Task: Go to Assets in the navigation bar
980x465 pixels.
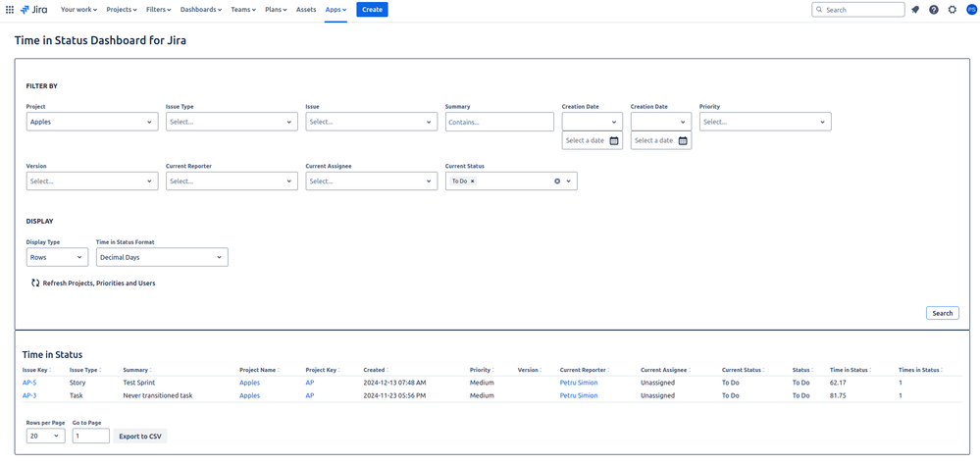Action: pos(306,10)
